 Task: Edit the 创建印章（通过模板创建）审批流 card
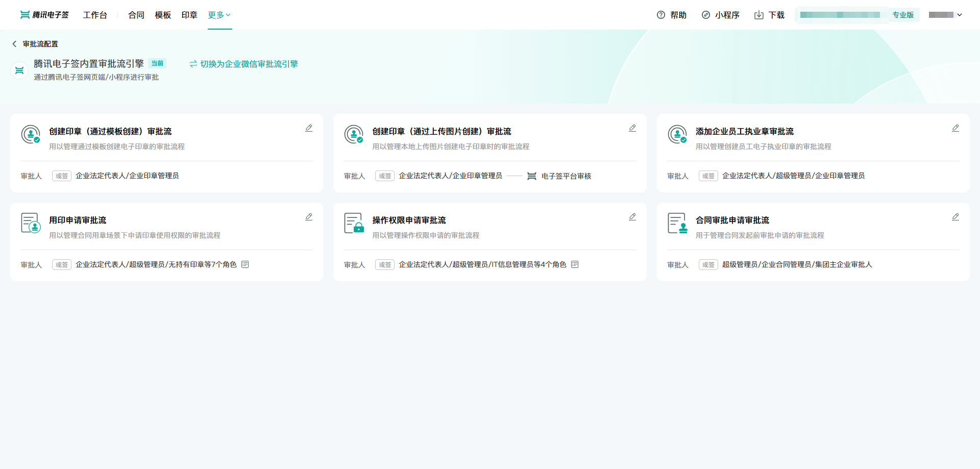[309, 128]
